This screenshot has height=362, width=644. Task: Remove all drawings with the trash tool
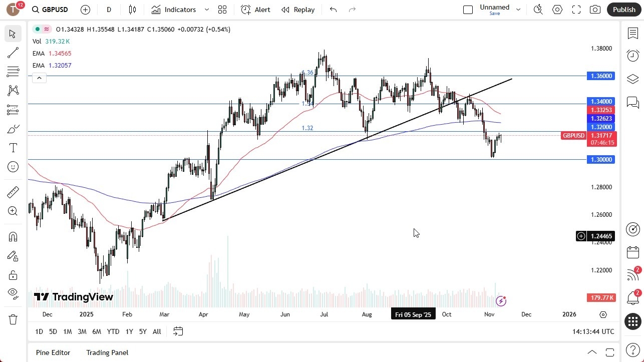tap(13, 319)
